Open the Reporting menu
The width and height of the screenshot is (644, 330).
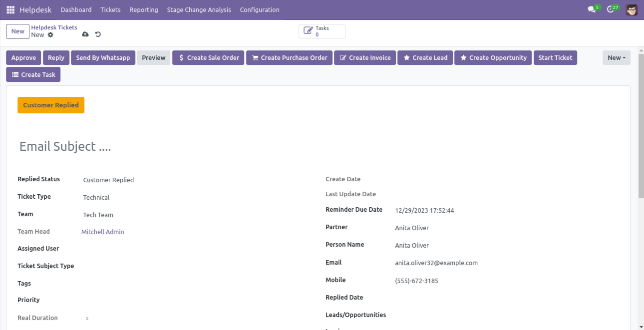144,9
